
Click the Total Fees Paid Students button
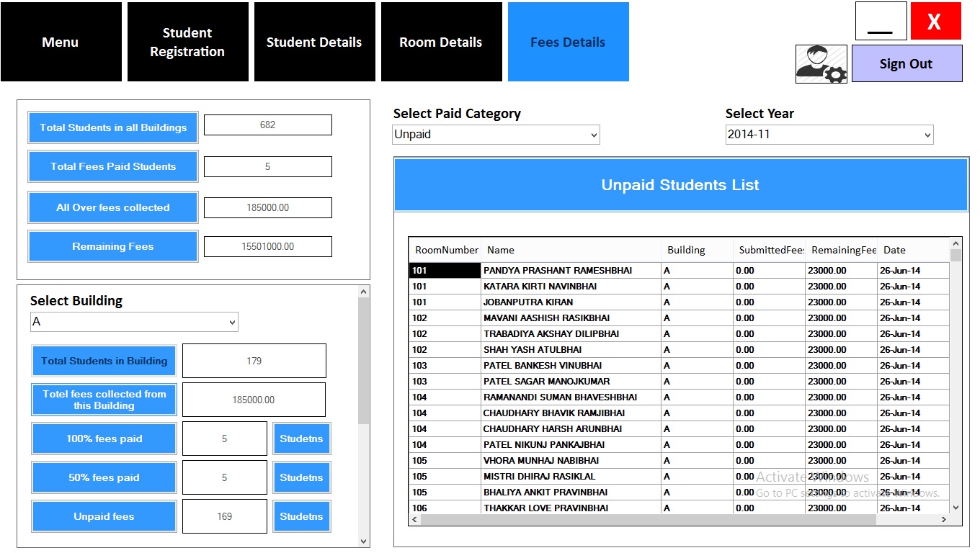112,166
